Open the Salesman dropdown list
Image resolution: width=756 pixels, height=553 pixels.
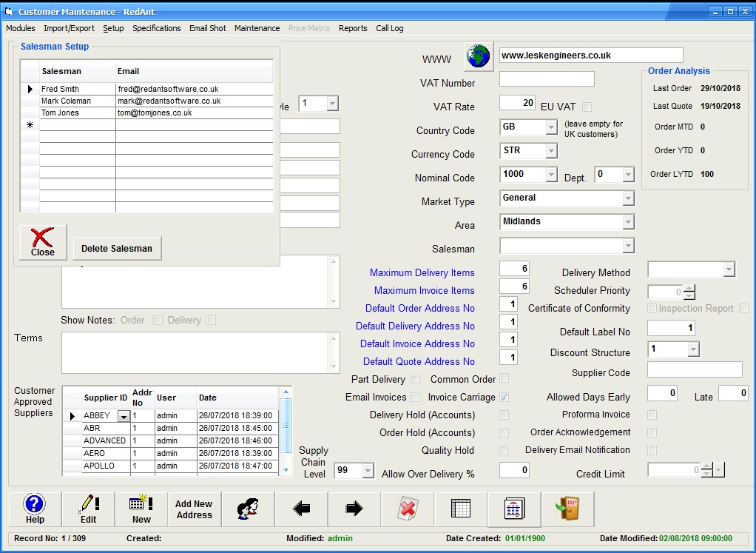pyautogui.click(x=628, y=246)
